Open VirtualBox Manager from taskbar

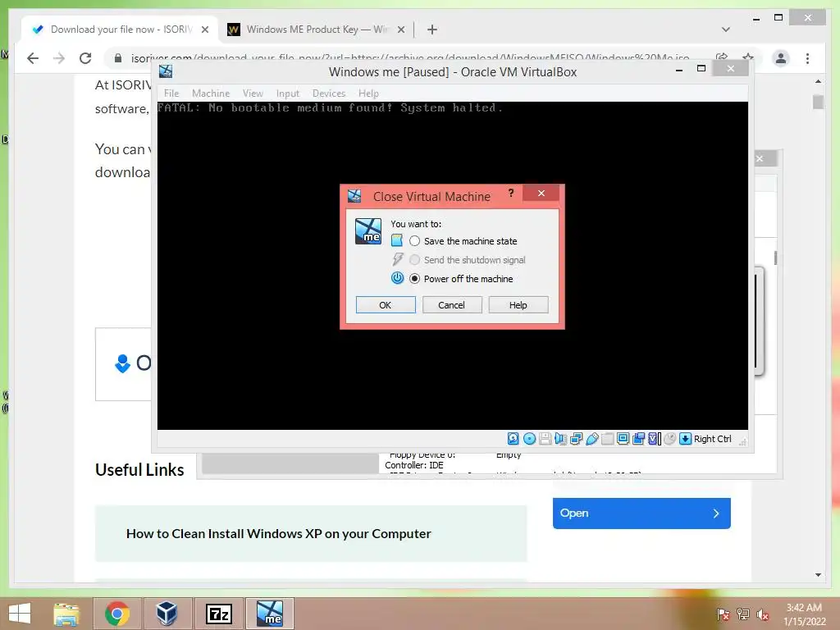(x=167, y=614)
